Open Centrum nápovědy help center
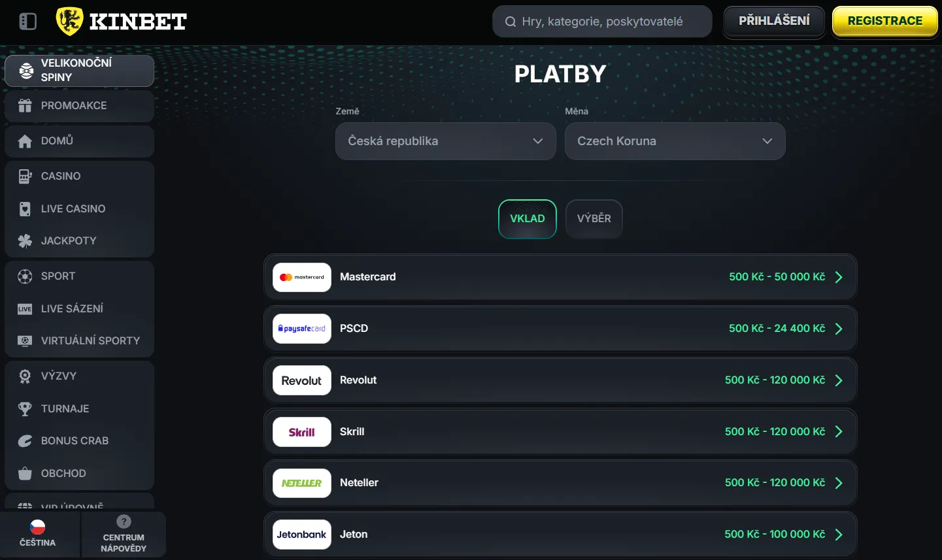 [124, 534]
